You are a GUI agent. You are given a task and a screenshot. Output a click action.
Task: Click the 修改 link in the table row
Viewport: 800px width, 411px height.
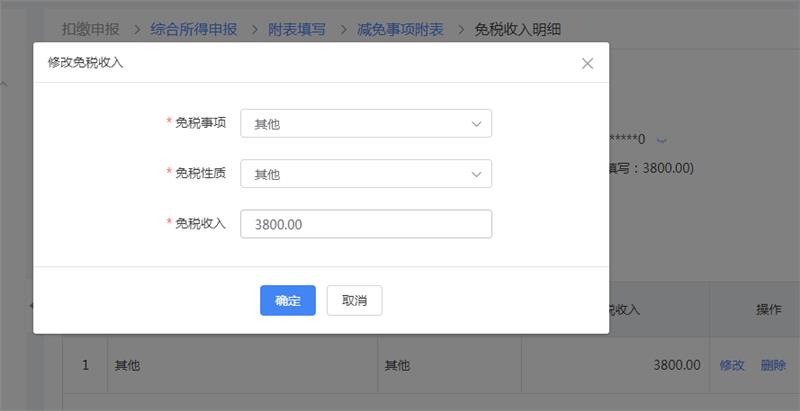tap(732, 365)
